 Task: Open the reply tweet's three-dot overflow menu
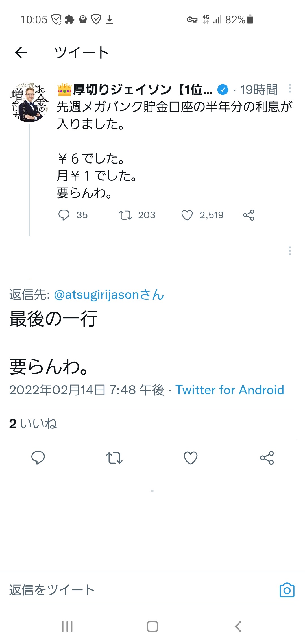pos(290,251)
